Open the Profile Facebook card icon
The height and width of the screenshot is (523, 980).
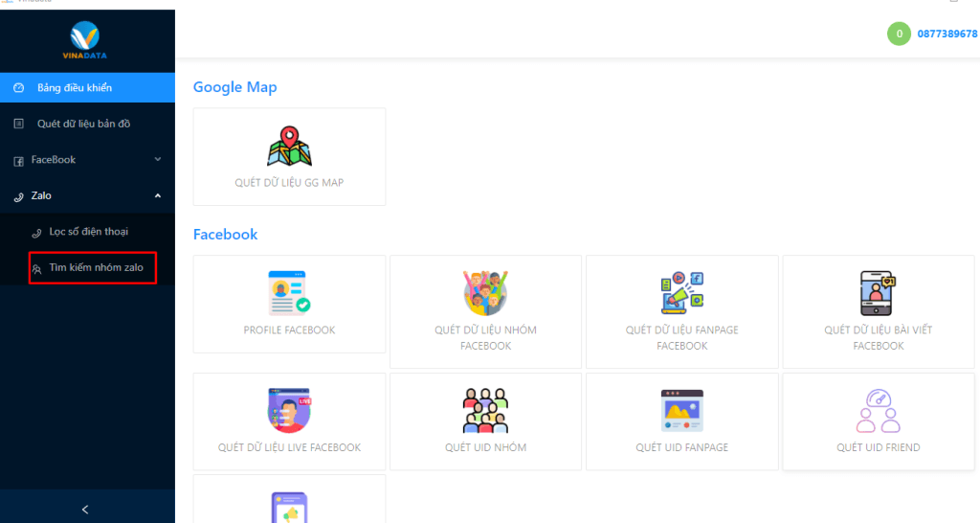pos(289,292)
